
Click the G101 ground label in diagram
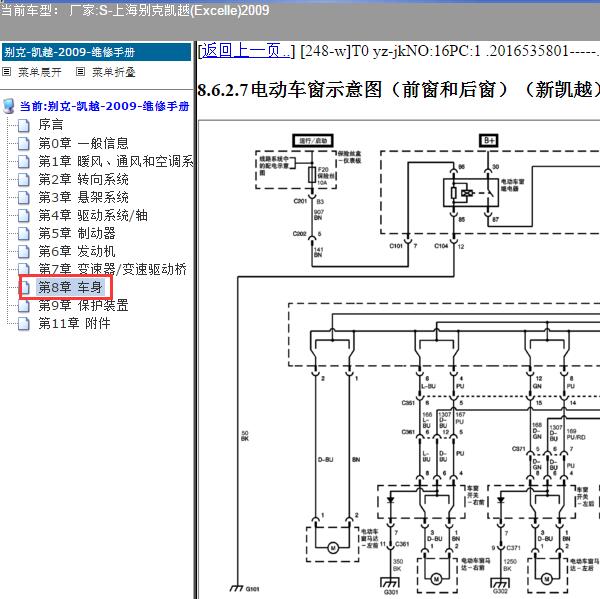(252, 589)
